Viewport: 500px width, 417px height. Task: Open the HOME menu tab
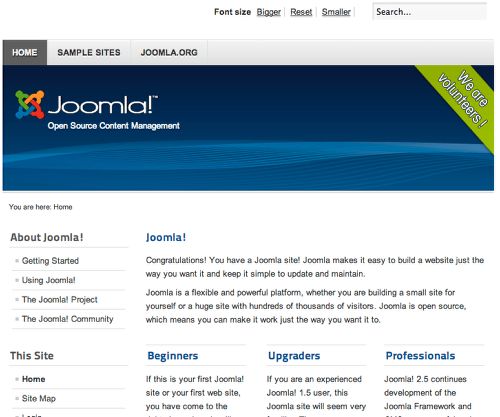[25, 52]
